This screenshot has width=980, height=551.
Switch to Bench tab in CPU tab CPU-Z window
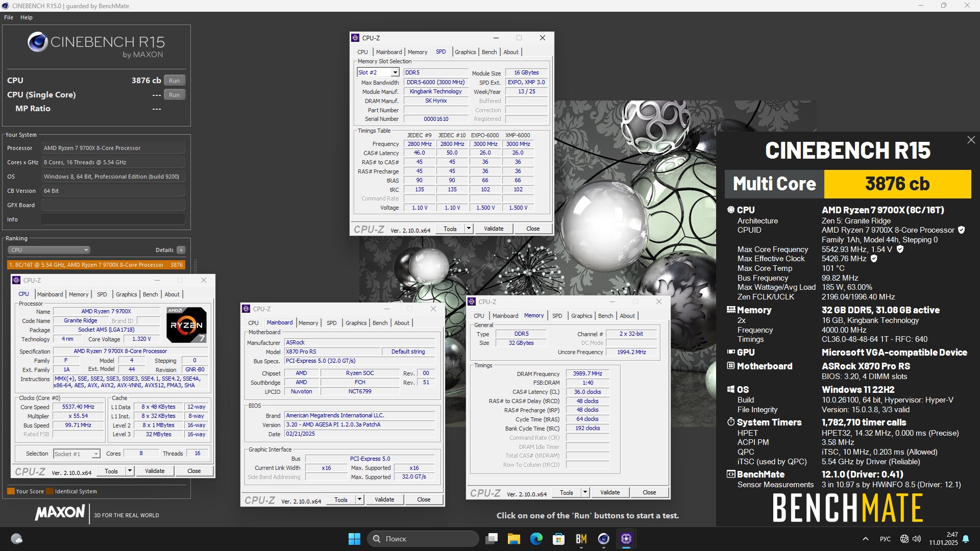150,294
